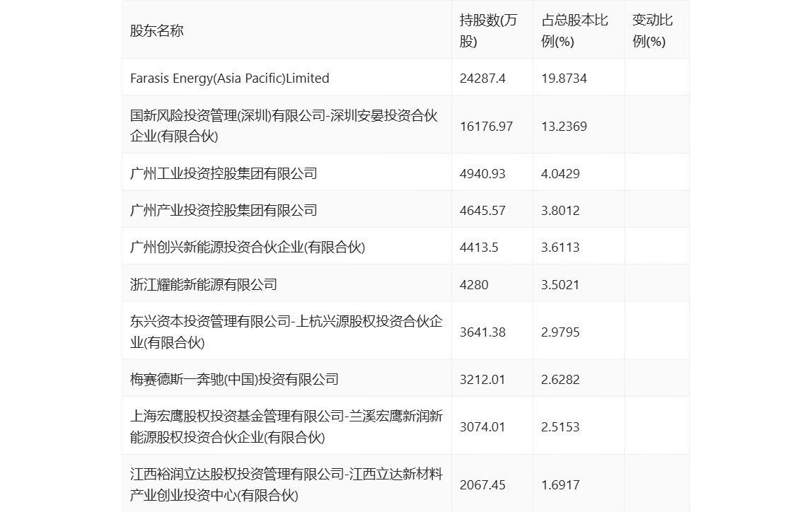Select the 3.8012 percentage value
The image size is (812, 512).
point(560,211)
